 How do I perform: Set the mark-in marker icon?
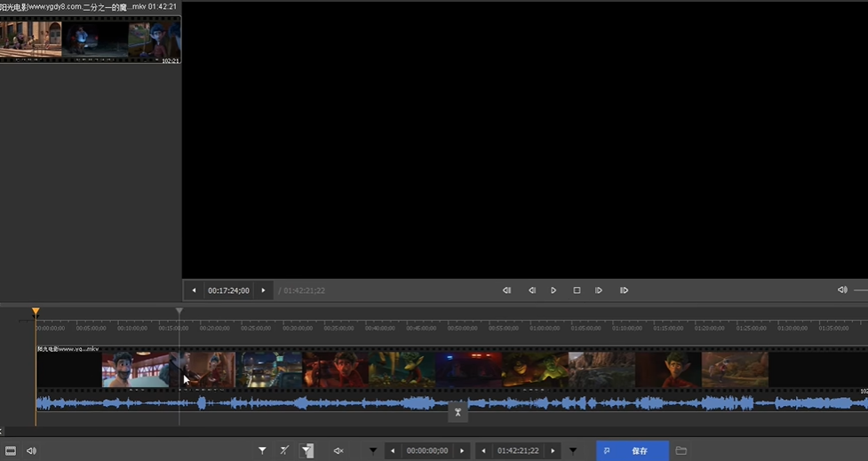pyautogui.click(x=262, y=450)
